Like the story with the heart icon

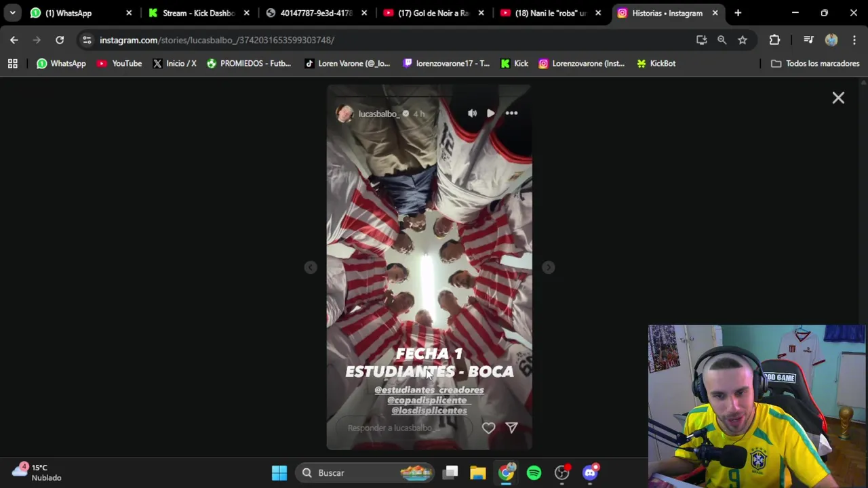488,428
